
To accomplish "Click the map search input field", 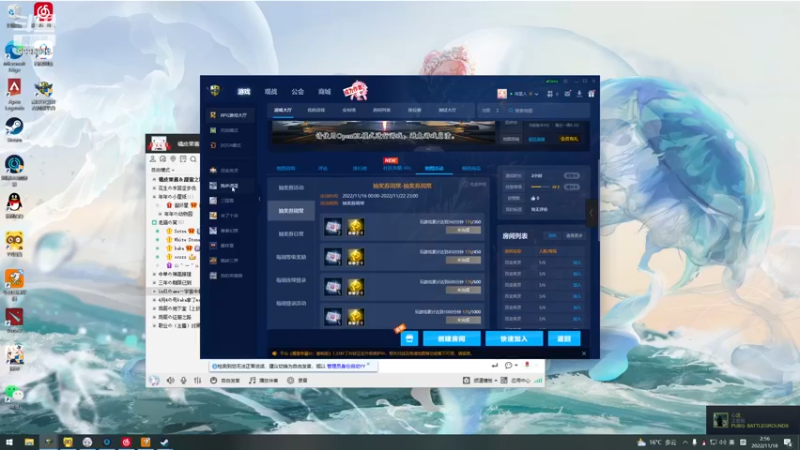I will click(x=548, y=110).
